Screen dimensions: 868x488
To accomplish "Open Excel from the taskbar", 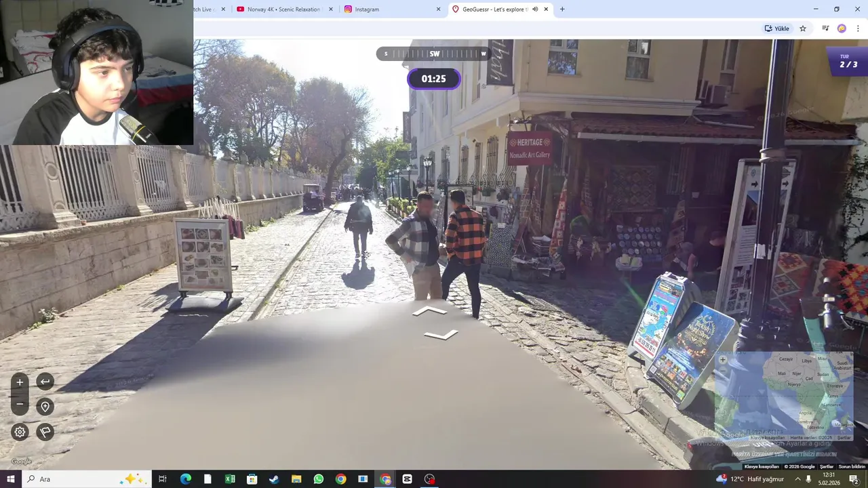I will (230, 479).
